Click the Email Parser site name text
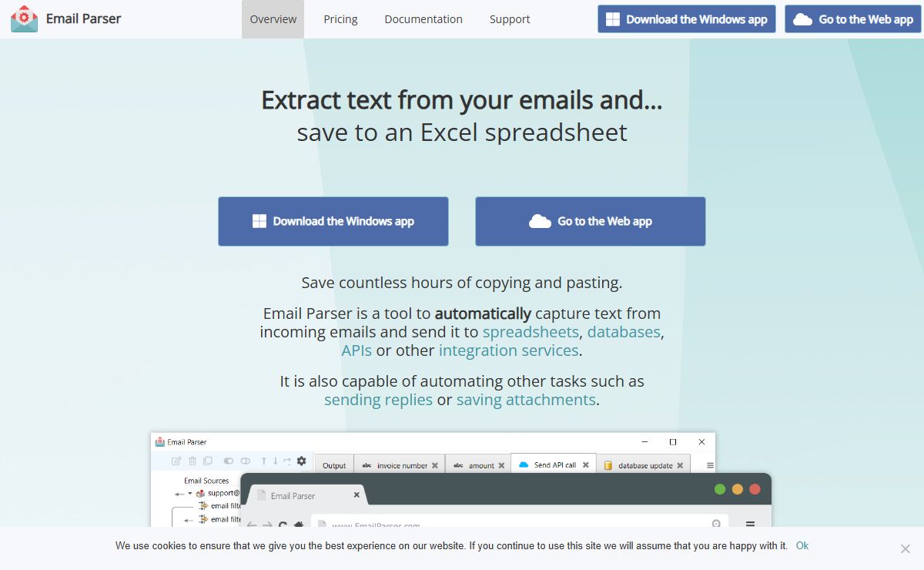 click(83, 18)
